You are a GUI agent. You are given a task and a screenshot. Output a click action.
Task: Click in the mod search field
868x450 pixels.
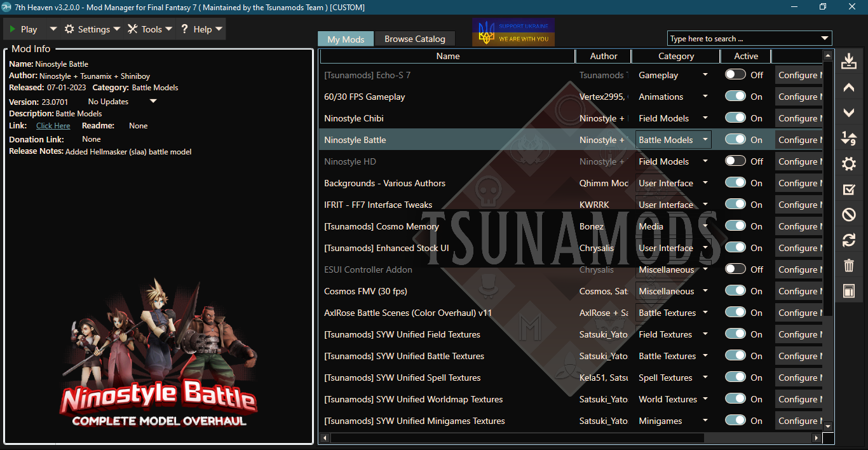[742, 38]
